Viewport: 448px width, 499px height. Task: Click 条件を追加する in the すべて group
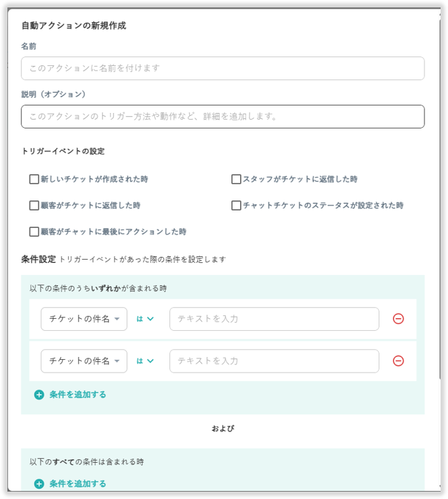(77, 484)
